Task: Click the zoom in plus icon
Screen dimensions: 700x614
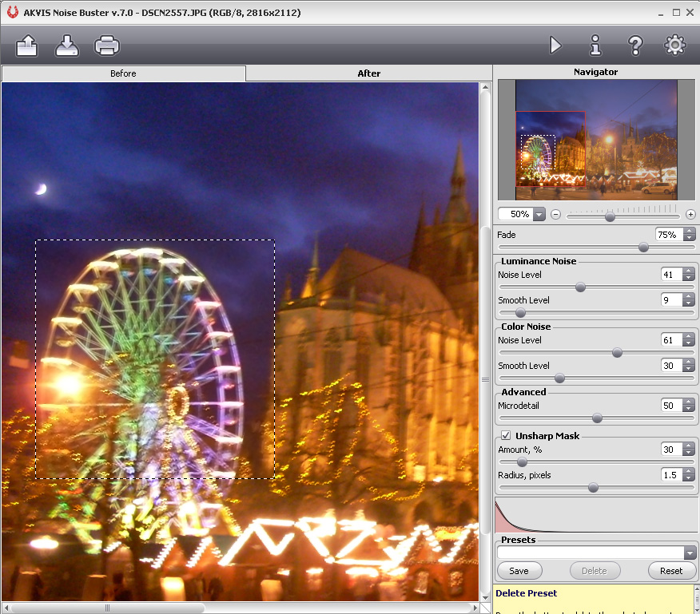Action: [x=690, y=215]
